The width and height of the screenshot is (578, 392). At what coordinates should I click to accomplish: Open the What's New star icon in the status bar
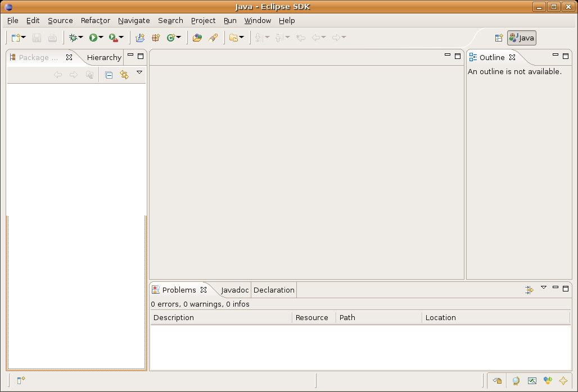563,381
